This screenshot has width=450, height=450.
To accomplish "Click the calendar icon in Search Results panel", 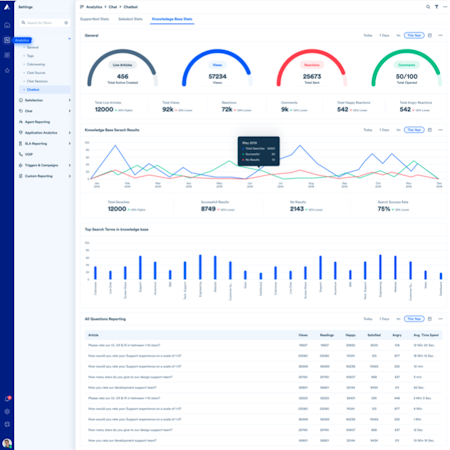I will point(430,130).
